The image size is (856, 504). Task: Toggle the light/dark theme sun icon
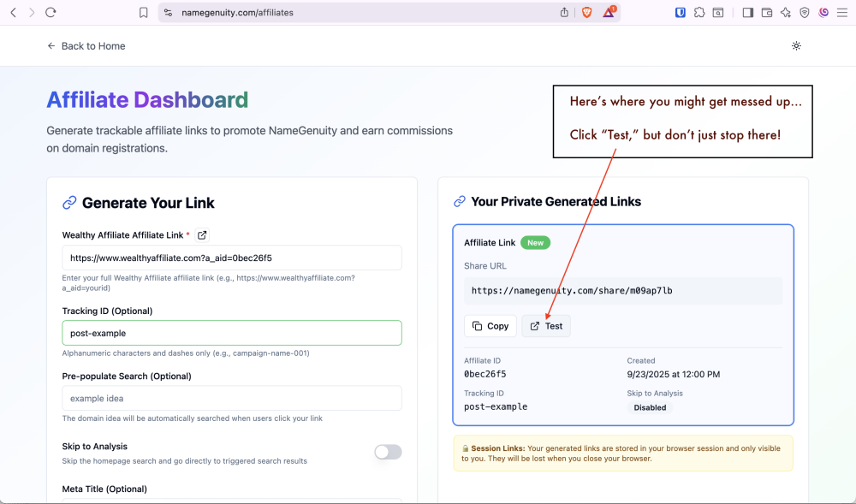click(x=796, y=46)
